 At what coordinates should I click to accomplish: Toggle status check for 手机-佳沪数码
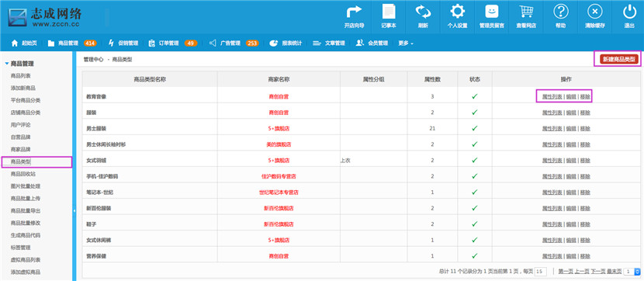[475, 176]
